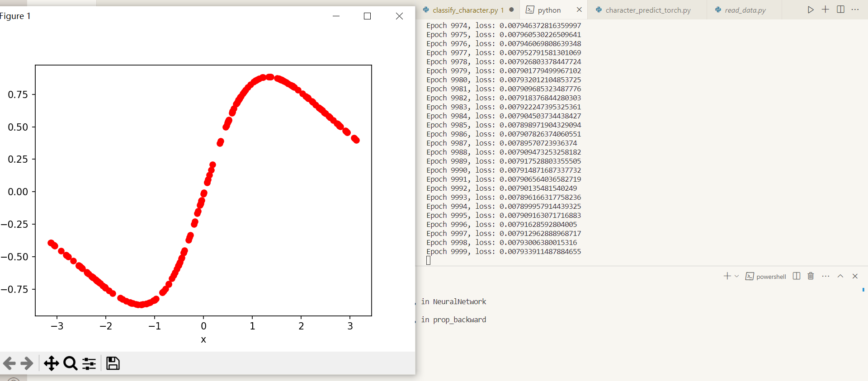
Task: Close the python output tab
Action: coord(579,9)
